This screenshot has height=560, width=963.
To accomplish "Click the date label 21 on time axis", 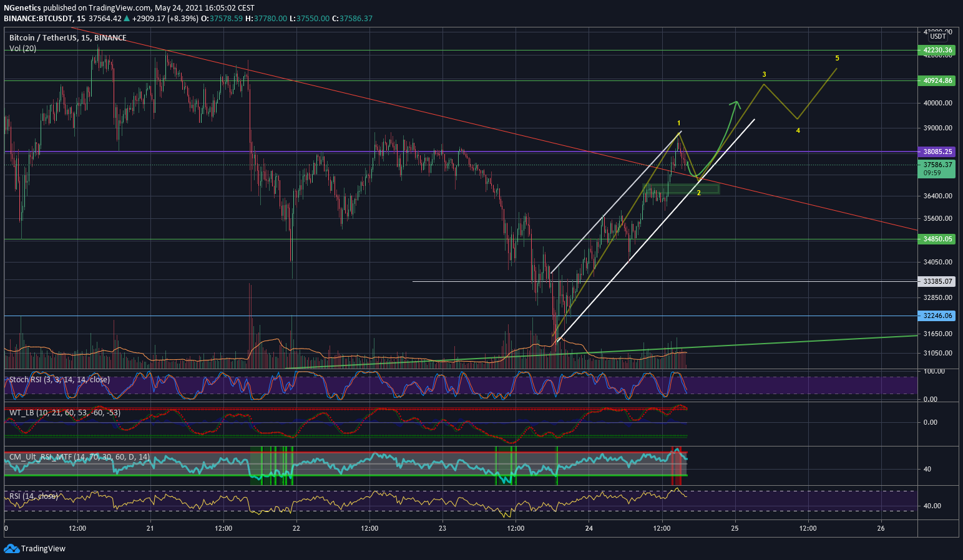I will [150, 529].
